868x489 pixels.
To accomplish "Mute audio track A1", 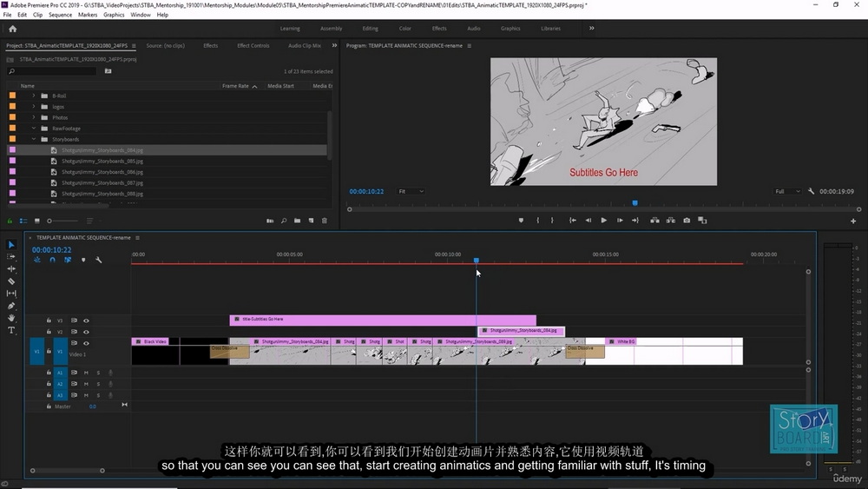I will click(86, 373).
